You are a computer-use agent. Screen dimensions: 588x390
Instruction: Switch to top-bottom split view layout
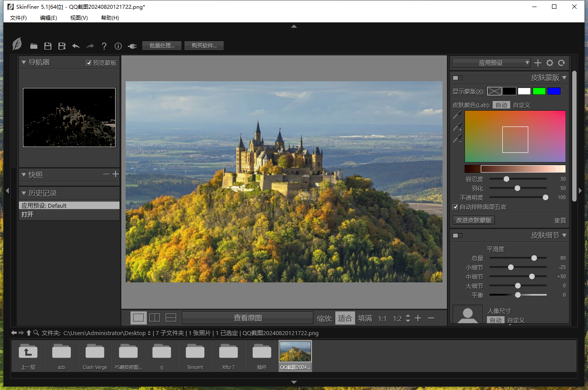pyautogui.click(x=171, y=318)
